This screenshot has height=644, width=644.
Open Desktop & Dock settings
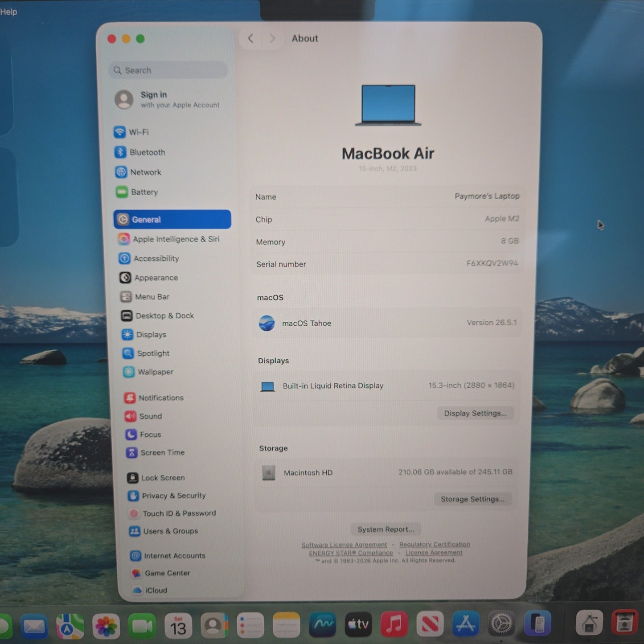point(158,316)
